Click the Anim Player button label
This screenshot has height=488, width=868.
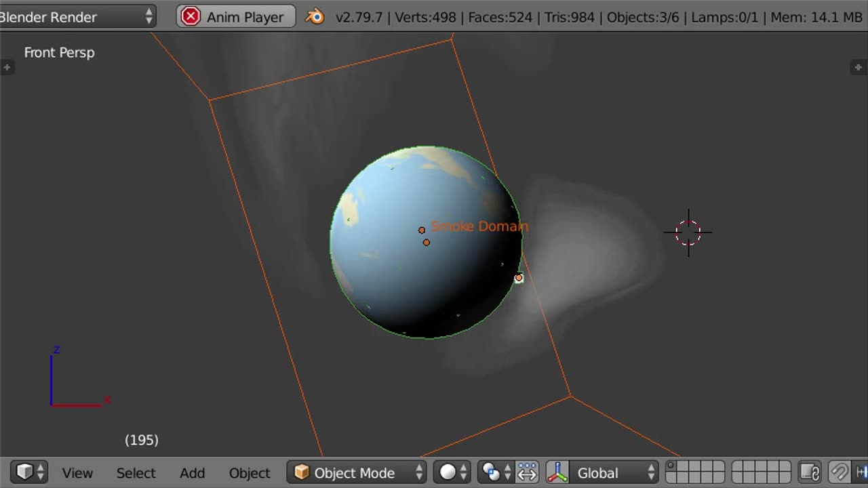pyautogui.click(x=245, y=17)
